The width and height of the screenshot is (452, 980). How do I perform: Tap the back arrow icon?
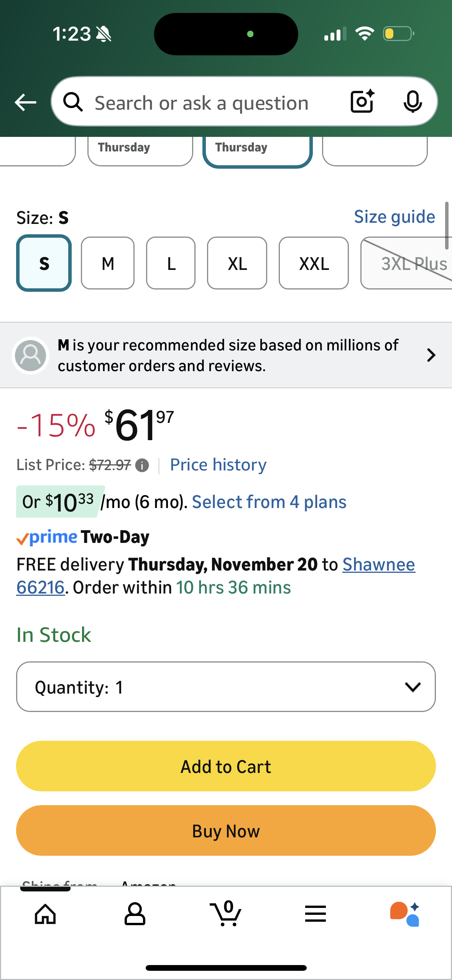[25, 102]
